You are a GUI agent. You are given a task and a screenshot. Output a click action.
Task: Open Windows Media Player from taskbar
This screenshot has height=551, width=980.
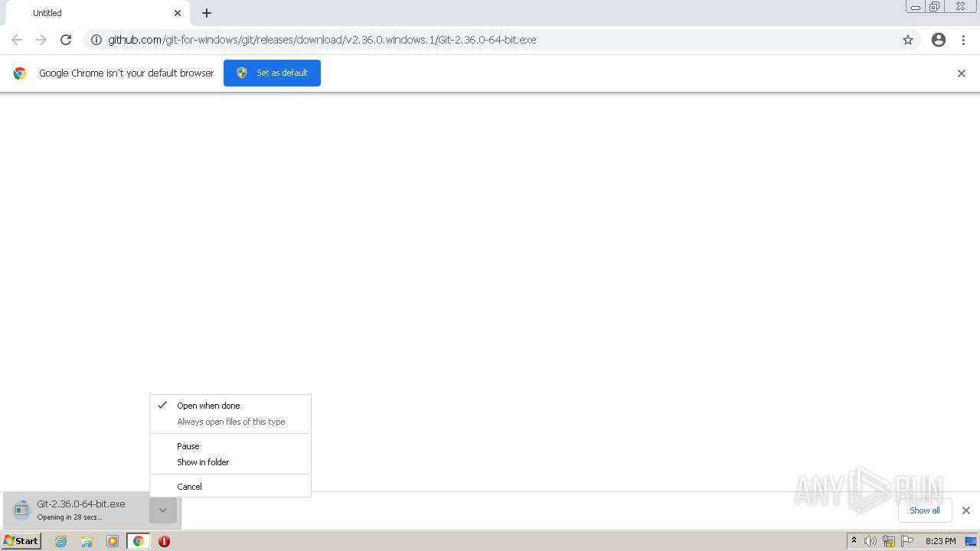(x=113, y=541)
